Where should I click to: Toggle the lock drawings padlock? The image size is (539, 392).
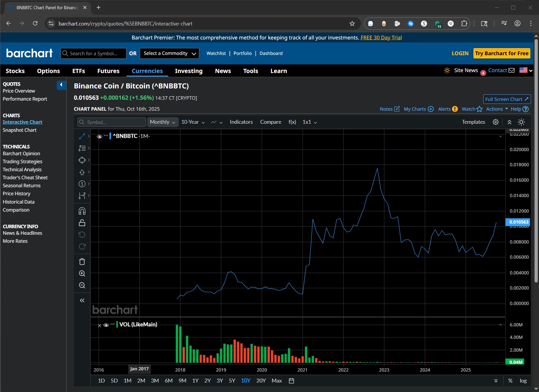coord(82,223)
